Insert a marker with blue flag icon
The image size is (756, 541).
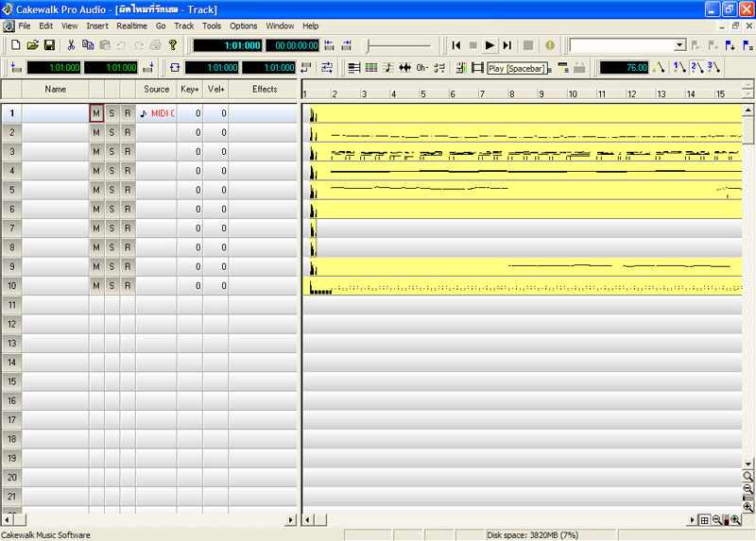tap(730, 45)
